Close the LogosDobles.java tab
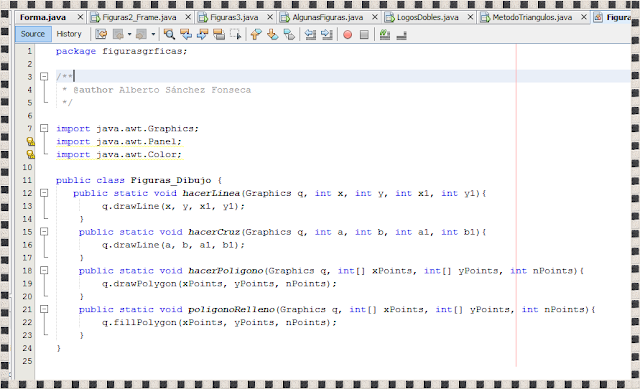 coord(470,17)
